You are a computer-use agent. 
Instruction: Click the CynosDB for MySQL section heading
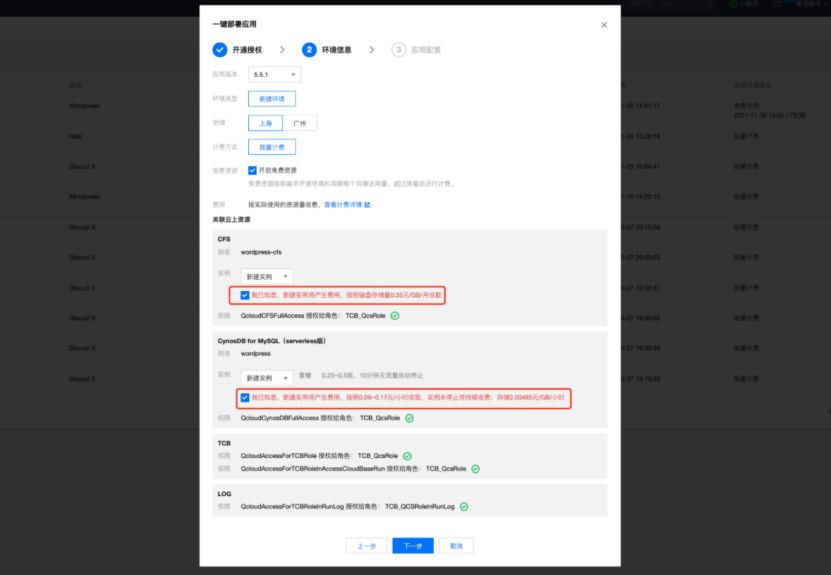272,341
